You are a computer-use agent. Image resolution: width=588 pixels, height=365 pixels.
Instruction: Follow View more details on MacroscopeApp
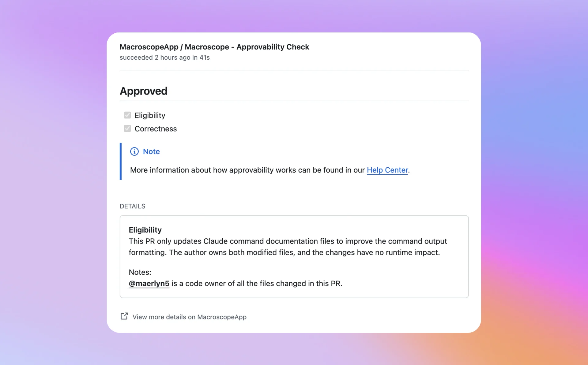coord(189,317)
